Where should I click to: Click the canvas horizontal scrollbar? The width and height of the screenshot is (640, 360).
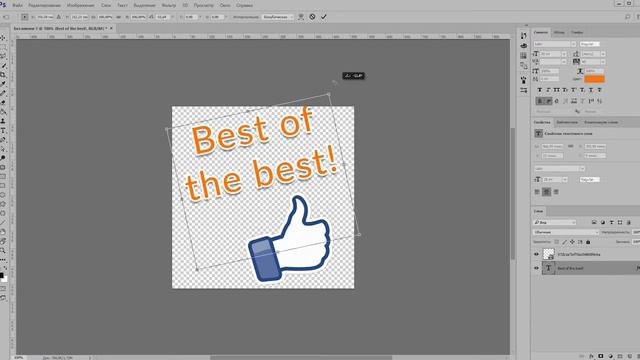(x=301, y=358)
